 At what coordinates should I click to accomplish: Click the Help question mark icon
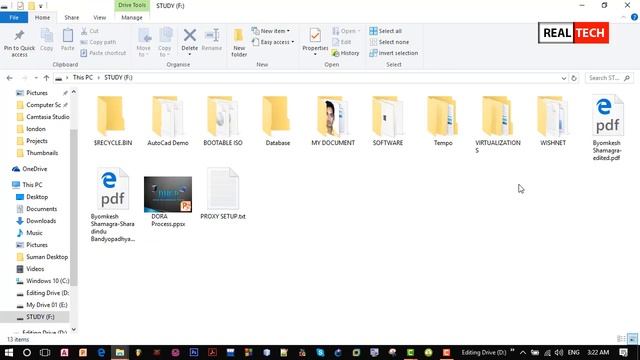[634, 17]
